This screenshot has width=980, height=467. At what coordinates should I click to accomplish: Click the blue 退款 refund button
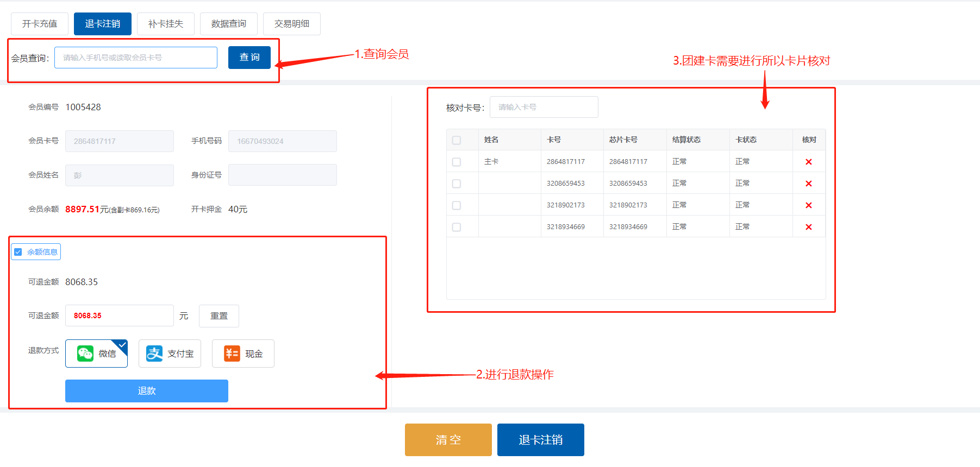coord(147,391)
